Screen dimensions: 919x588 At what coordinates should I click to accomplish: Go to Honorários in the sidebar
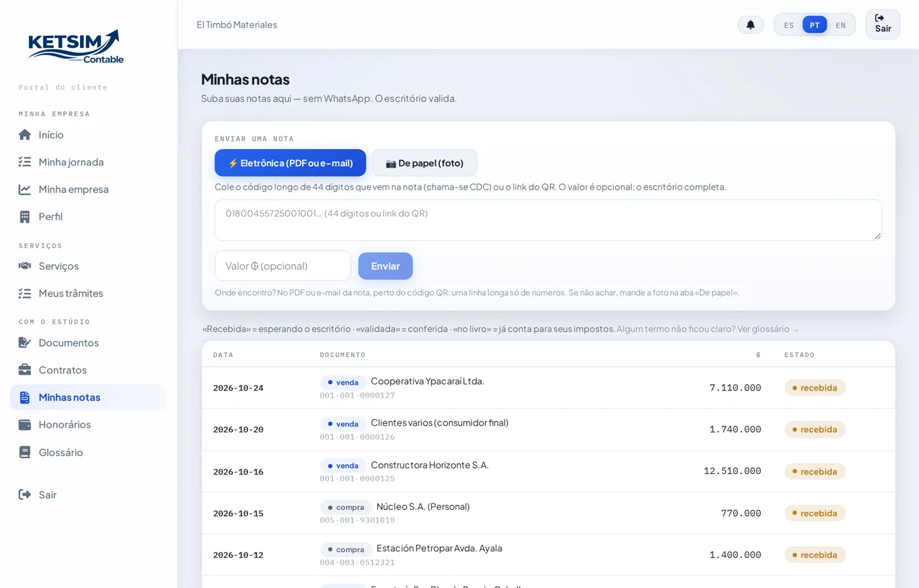click(89, 425)
